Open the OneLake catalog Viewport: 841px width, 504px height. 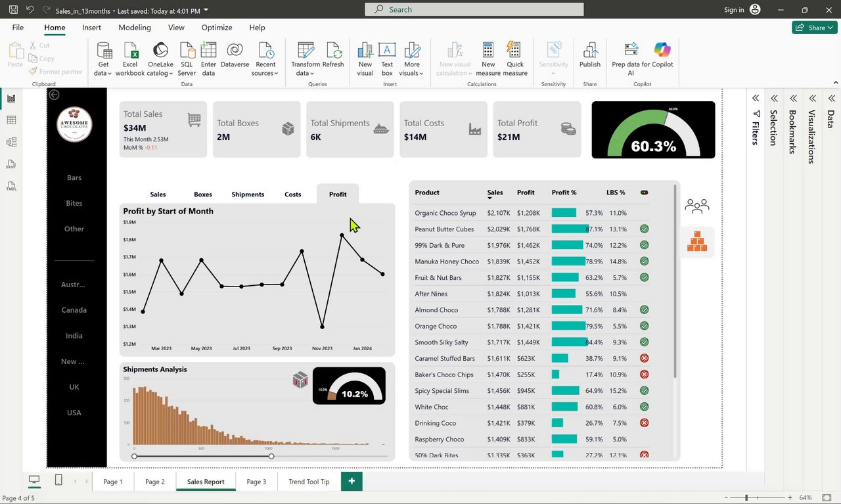[160, 59]
